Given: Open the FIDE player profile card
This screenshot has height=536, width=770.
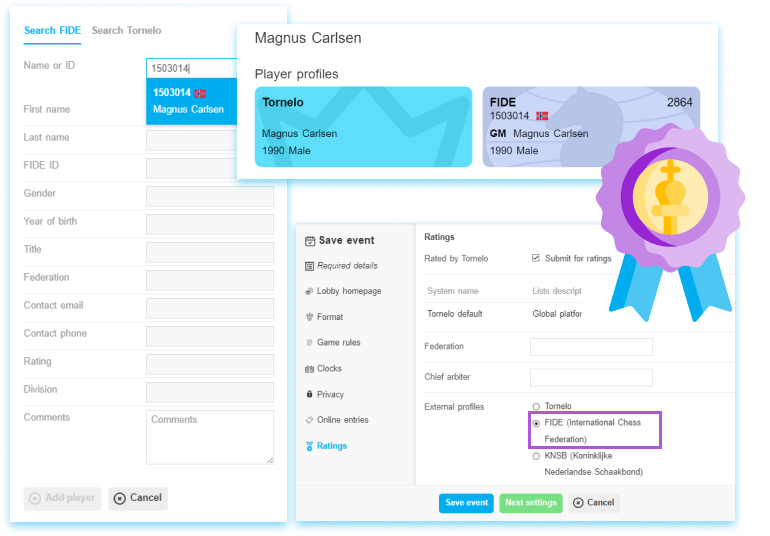Looking at the screenshot, I should click(591, 127).
